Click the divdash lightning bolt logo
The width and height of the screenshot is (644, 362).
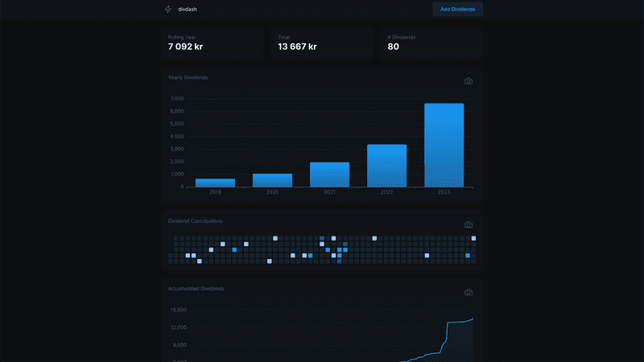(168, 9)
